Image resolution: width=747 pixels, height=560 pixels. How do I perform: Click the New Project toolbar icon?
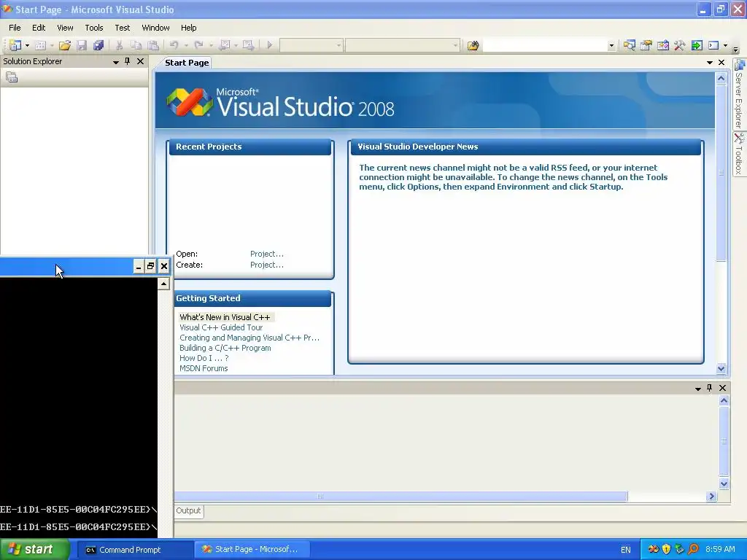point(15,45)
